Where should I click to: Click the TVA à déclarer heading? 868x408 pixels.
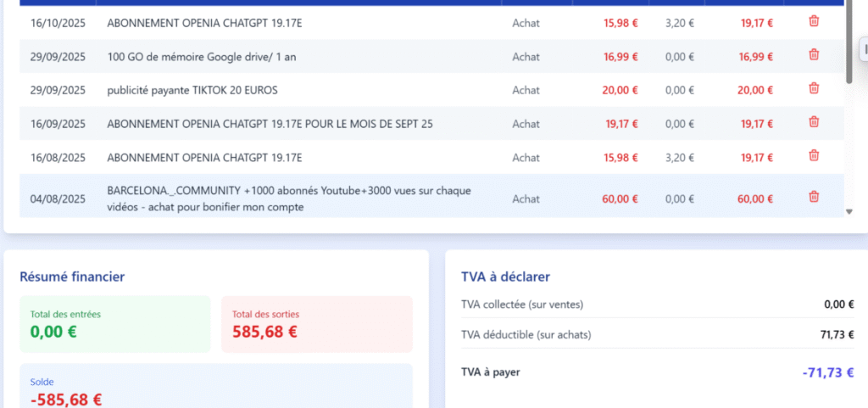click(505, 277)
